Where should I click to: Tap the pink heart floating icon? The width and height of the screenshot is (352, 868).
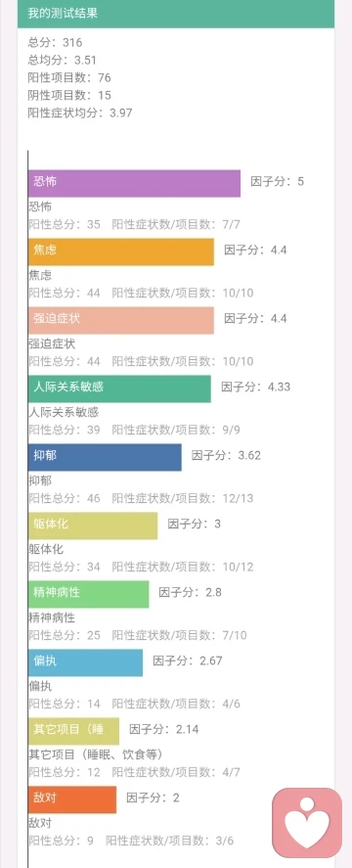point(308,822)
